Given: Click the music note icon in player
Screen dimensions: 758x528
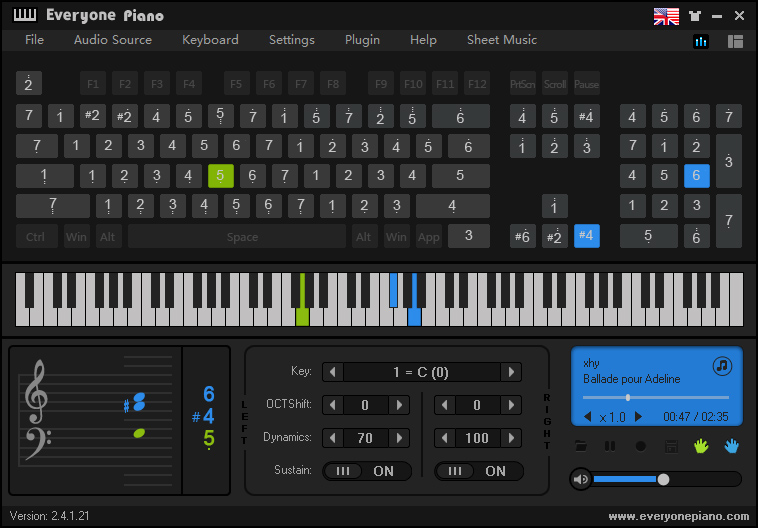Looking at the screenshot, I should click(x=722, y=367).
